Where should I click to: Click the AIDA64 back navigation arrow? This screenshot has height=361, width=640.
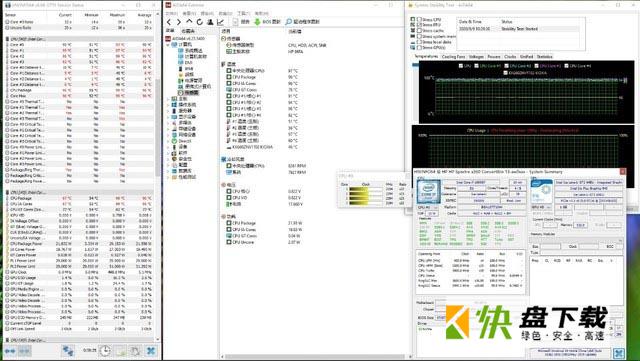click(x=169, y=22)
